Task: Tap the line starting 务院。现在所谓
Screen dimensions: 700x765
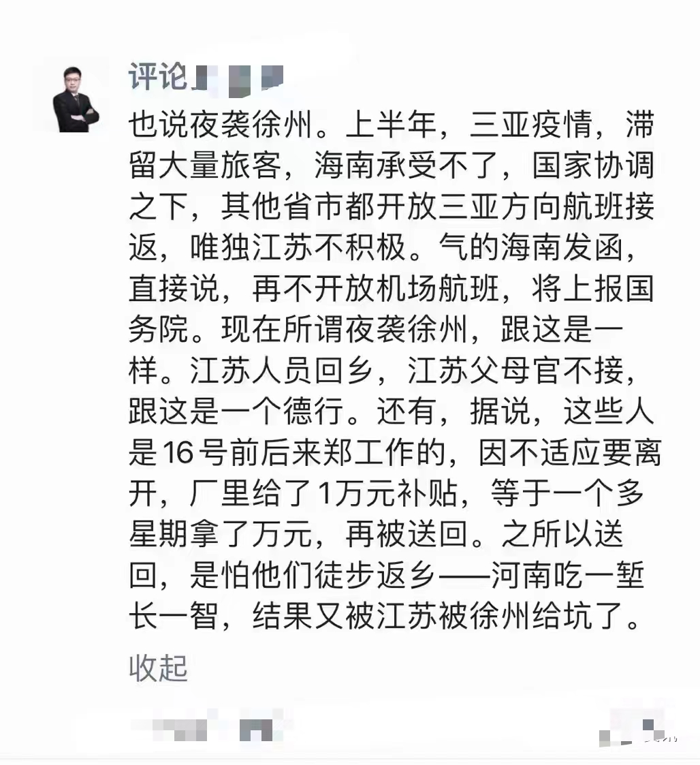Action: coord(376,330)
